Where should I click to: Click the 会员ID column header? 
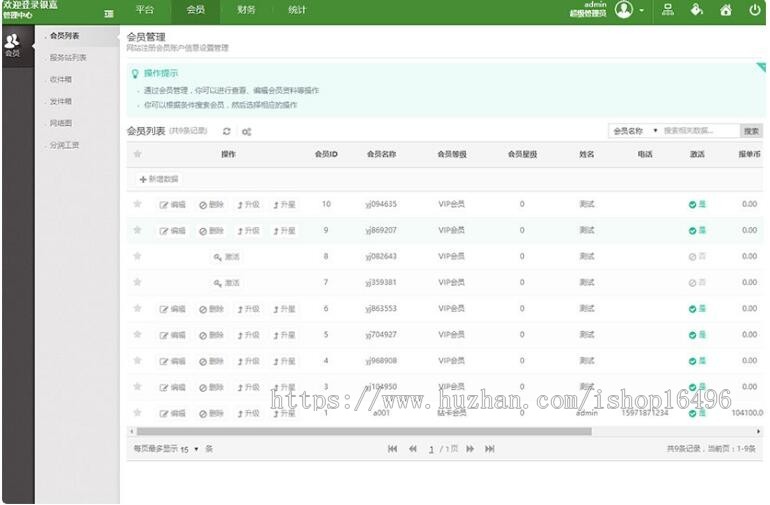click(326, 154)
